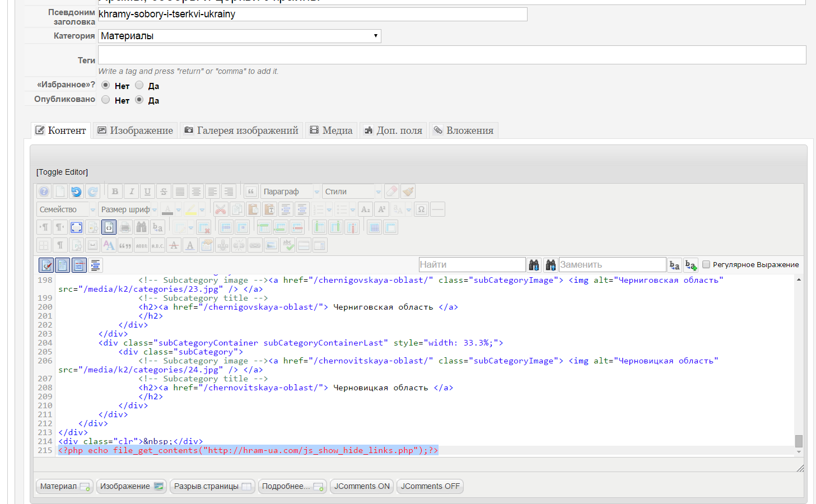816x504 pixels.
Task: Click the source editor vertical scrollbar
Action: click(x=799, y=366)
